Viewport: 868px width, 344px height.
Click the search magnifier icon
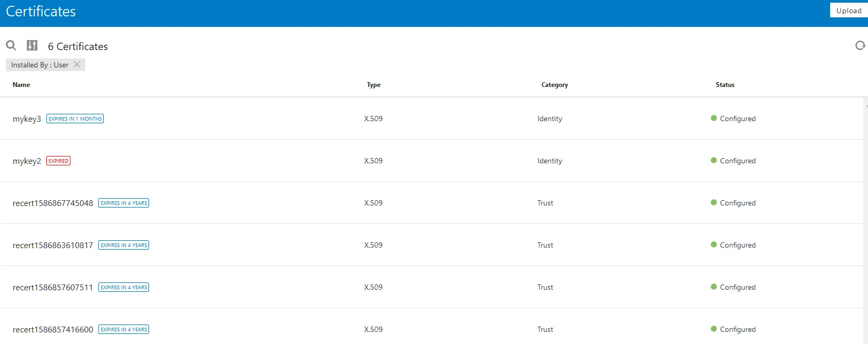point(11,45)
